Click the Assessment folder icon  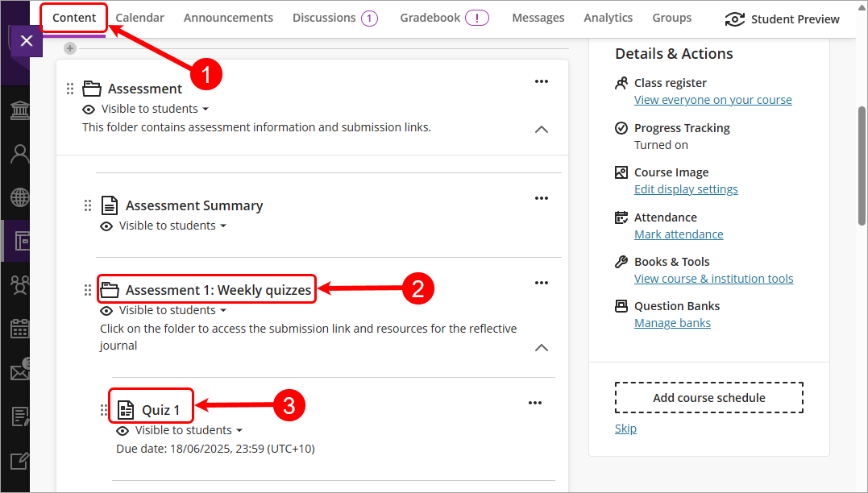click(91, 89)
